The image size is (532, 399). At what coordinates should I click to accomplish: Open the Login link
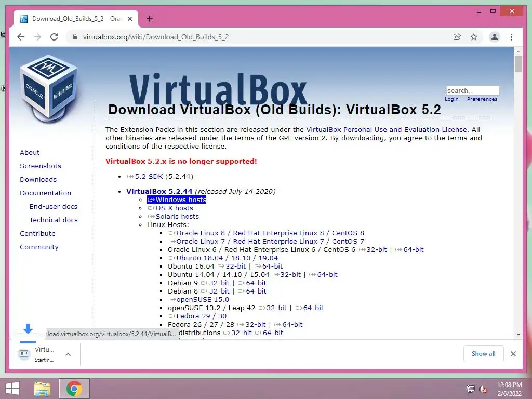(x=451, y=99)
